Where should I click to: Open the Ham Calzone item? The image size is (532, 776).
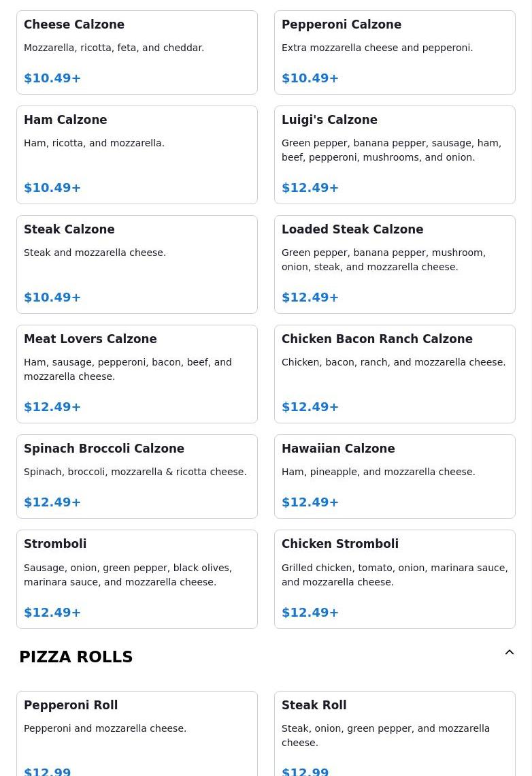pyautogui.click(x=137, y=155)
